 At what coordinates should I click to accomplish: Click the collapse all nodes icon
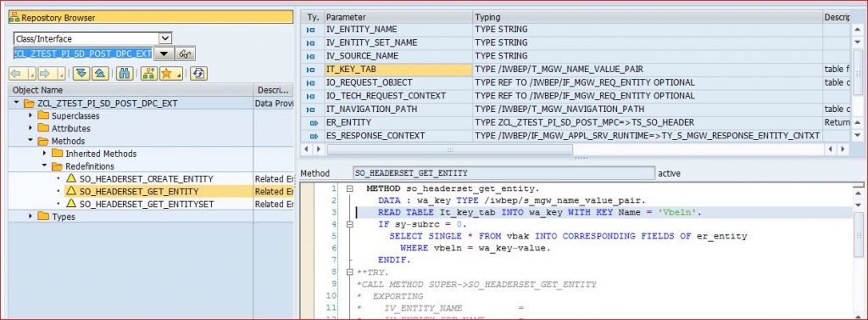coord(100,73)
